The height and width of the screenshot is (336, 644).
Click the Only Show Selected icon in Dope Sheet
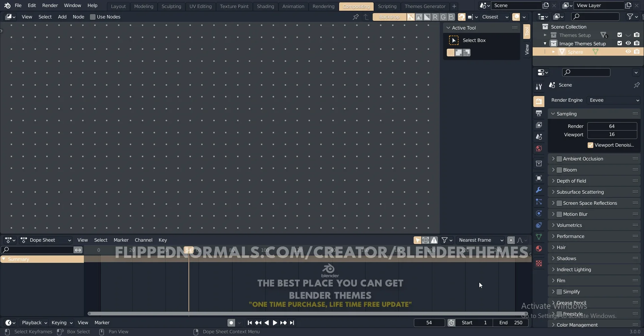(x=418, y=240)
